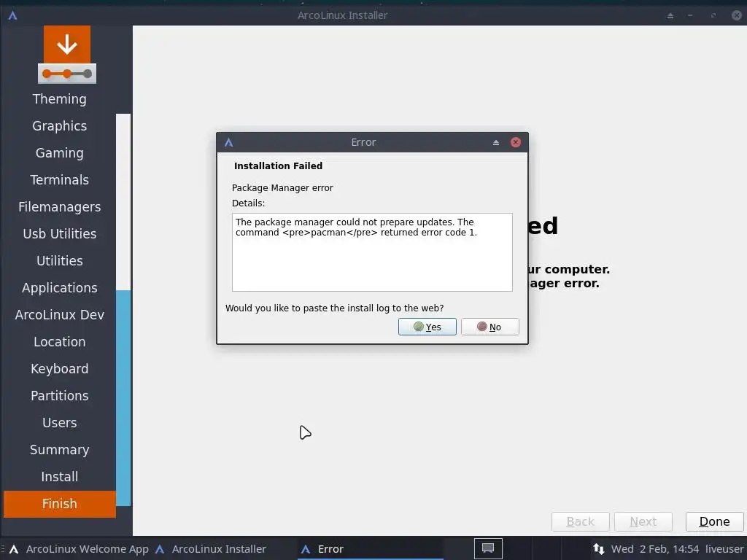Click the error details text box
This screenshot has height=560, width=747.
click(372, 252)
